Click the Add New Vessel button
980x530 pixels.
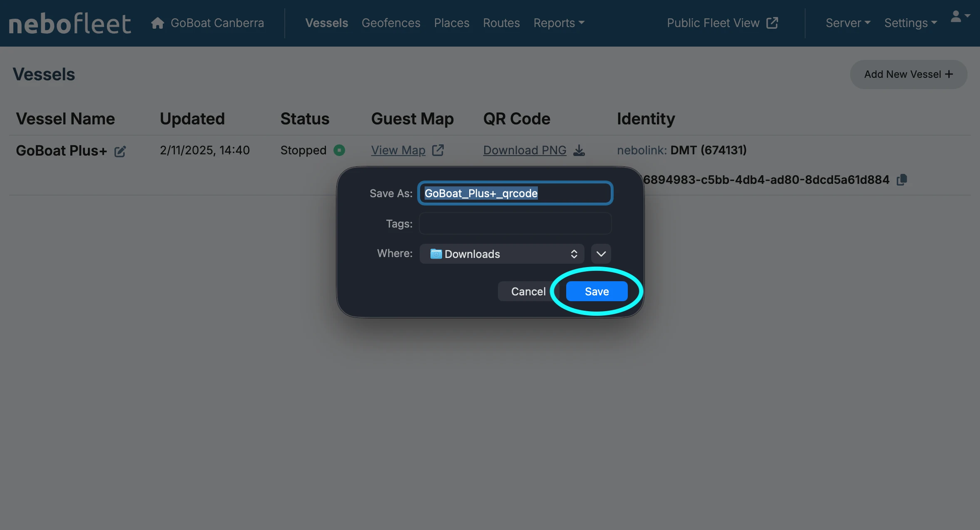click(908, 74)
